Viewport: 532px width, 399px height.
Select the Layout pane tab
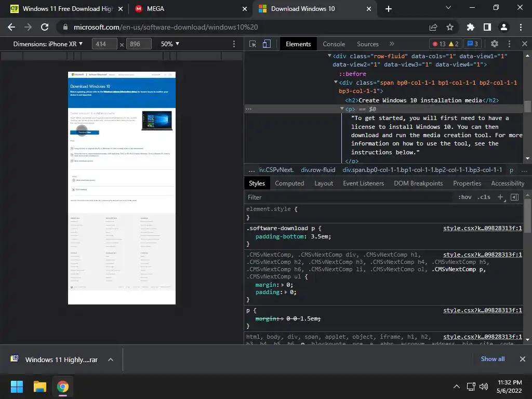pos(324,183)
